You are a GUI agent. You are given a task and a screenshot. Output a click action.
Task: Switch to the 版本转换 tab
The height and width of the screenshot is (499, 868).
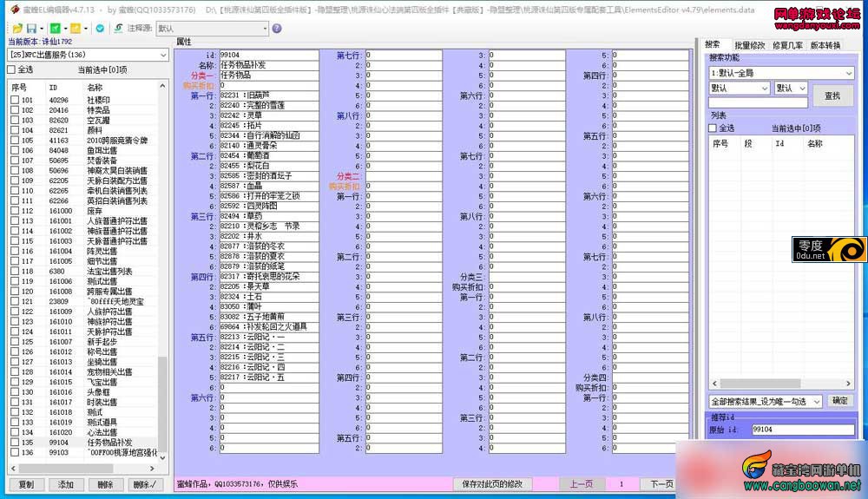tap(825, 45)
